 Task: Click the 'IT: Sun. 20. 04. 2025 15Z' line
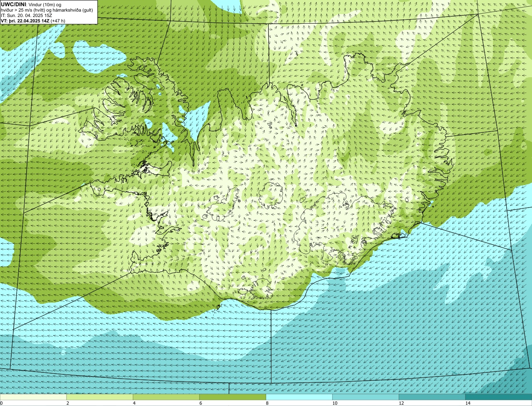click(27, 15)
